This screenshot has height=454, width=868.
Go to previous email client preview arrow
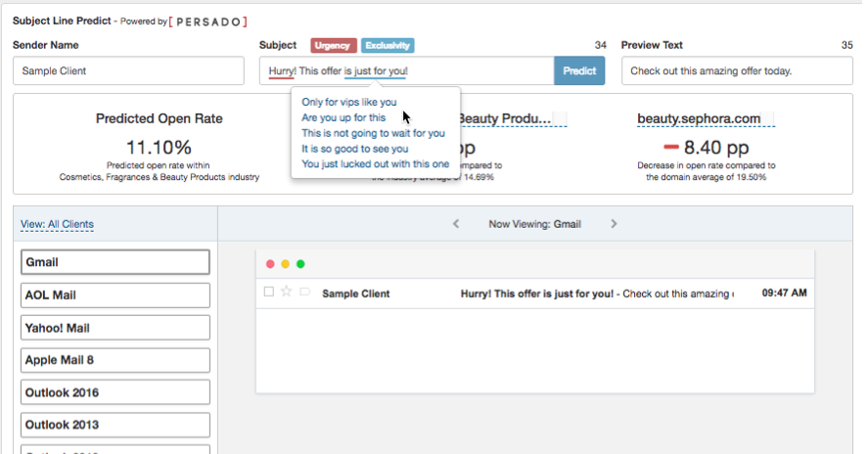pos(456,224)
